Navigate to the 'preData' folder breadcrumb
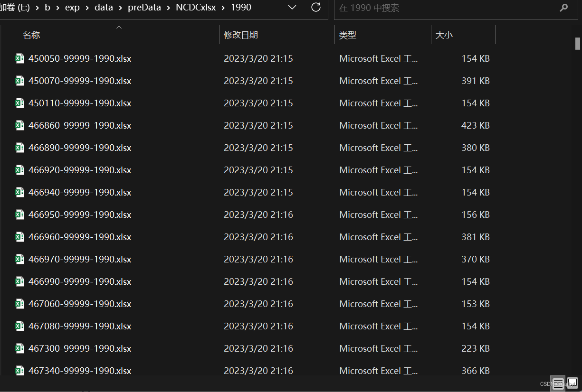 144,8
